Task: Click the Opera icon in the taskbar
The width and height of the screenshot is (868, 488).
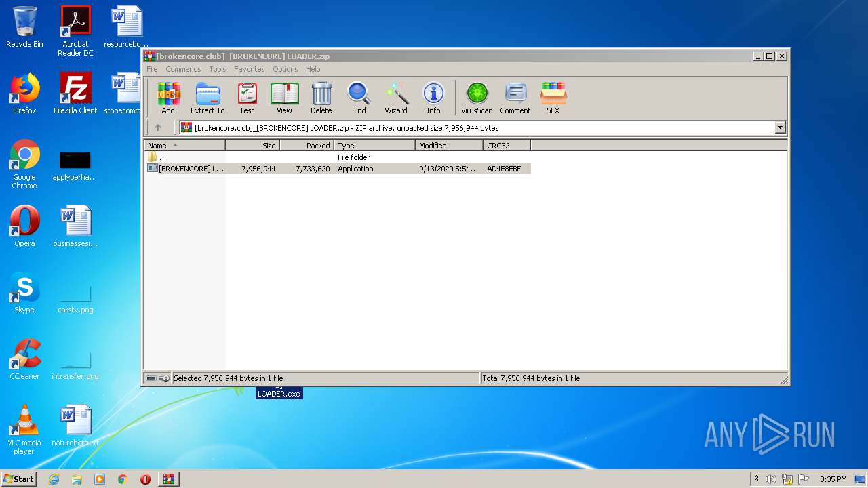Action: click(145, 479)
